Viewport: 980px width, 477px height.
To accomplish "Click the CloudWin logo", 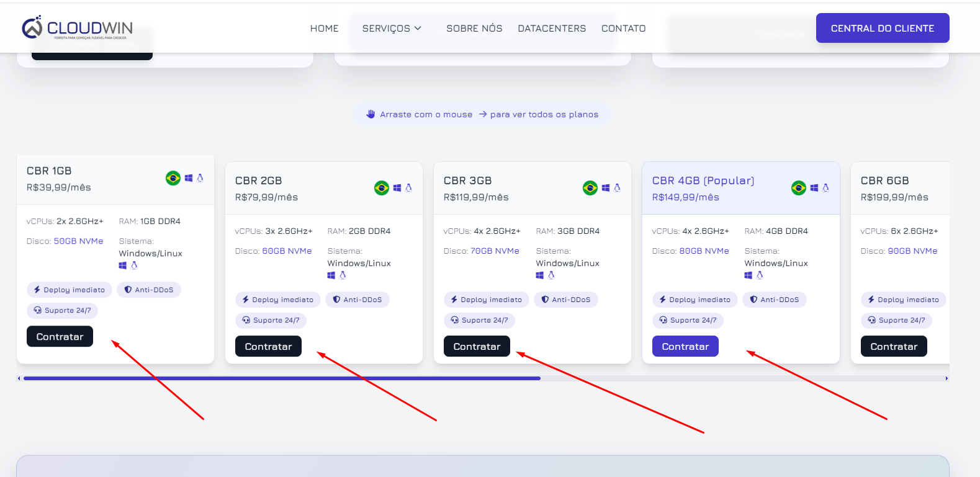I will tap(78, 28).
